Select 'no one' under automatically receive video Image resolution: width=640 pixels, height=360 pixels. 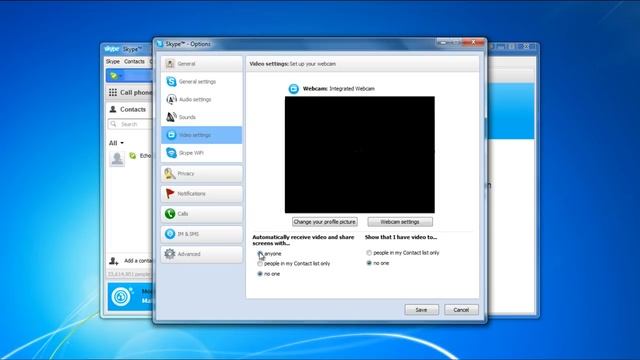pos(260,274)
